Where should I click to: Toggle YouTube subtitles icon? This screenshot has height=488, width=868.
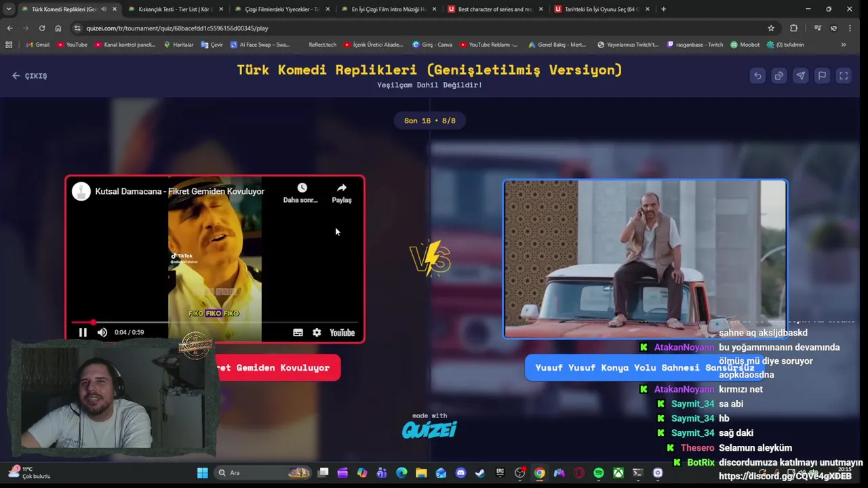tap(298, 332)
